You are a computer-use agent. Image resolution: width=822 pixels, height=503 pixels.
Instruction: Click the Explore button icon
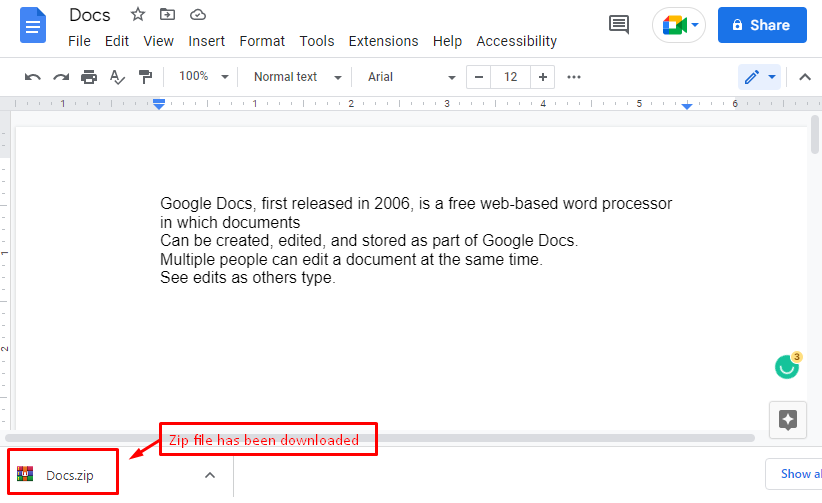(788, 420)
